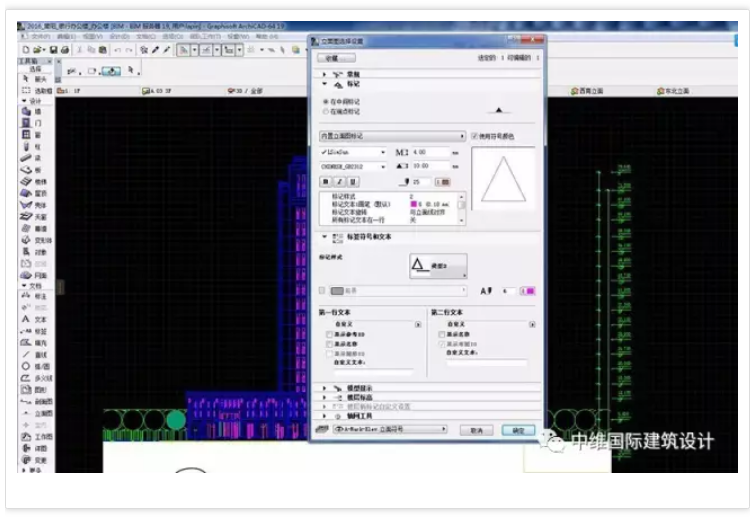Image resolution: width=755 pixels, height=518 pixels.
Task: Click the 4.00 marker text size field
Action: (430, 152)
